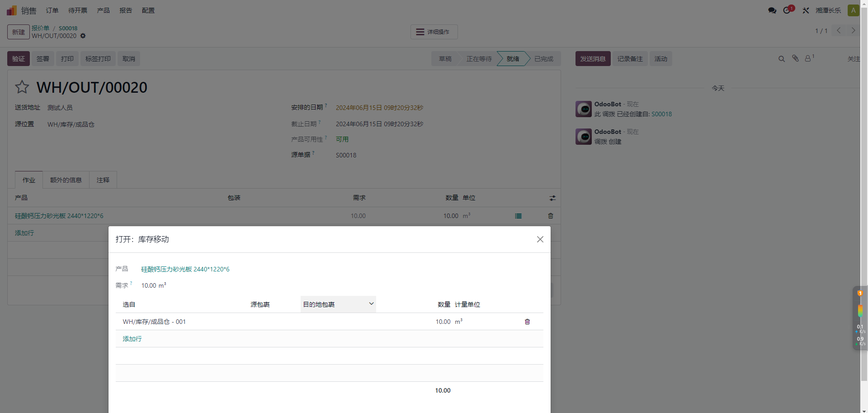Viewport: 868px width, 413px height.
Task: Open detailed operations list icon on product line
Action: [518, 216]
